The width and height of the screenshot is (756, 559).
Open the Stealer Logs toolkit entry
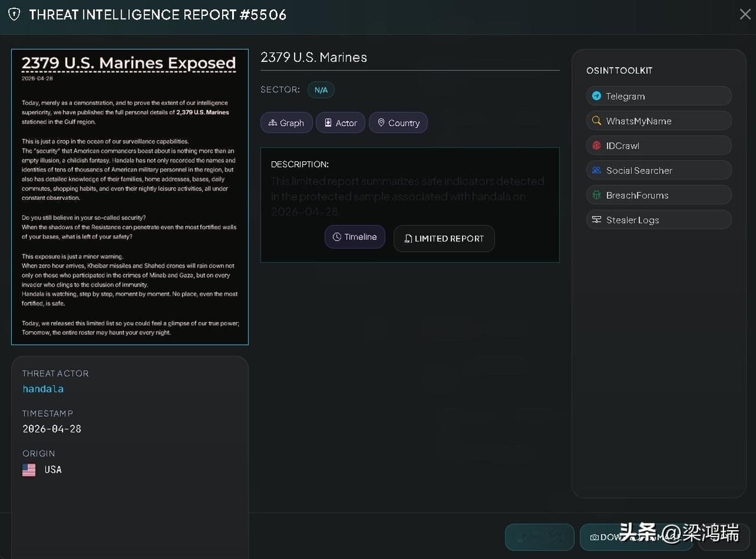point(659,220)
